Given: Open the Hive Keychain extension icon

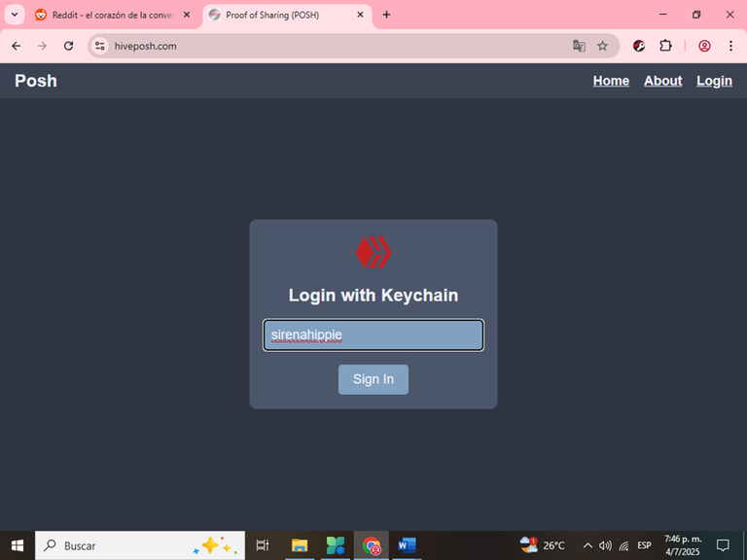Looking at the screenshot, I should click(639, 46).
